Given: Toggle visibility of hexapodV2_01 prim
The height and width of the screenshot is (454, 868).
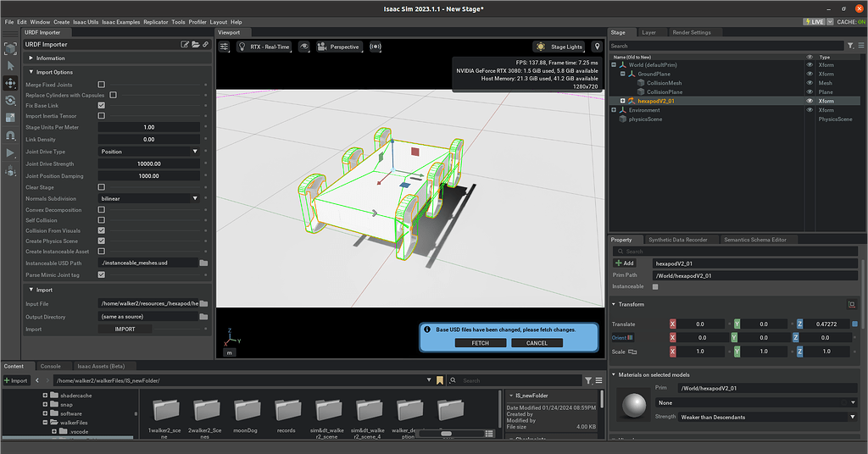Looking at the screenshot, I should [x=810, y=101].
